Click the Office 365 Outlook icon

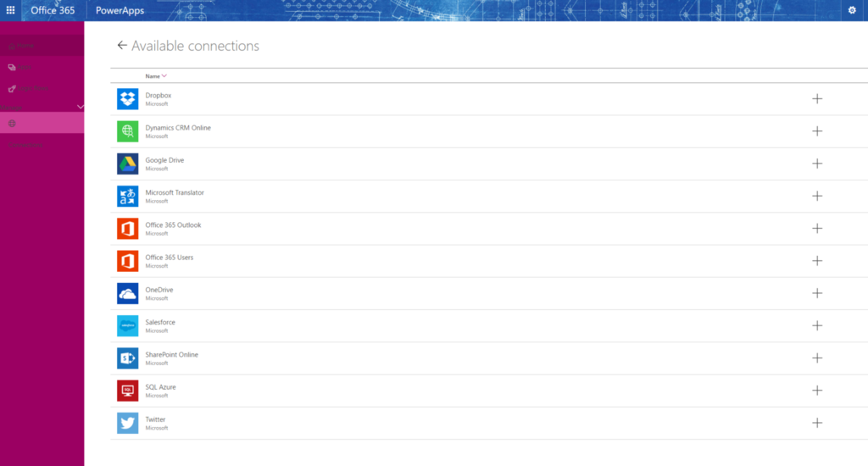[x=127, y=229]
